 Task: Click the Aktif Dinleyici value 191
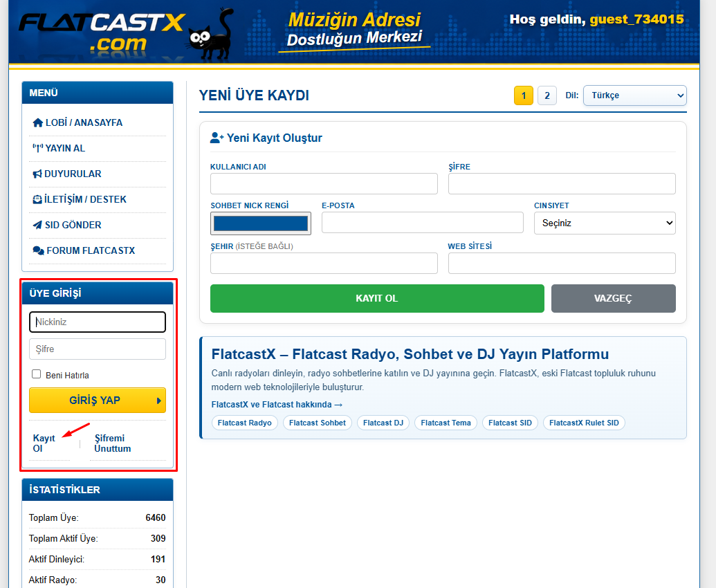[158, 559]
